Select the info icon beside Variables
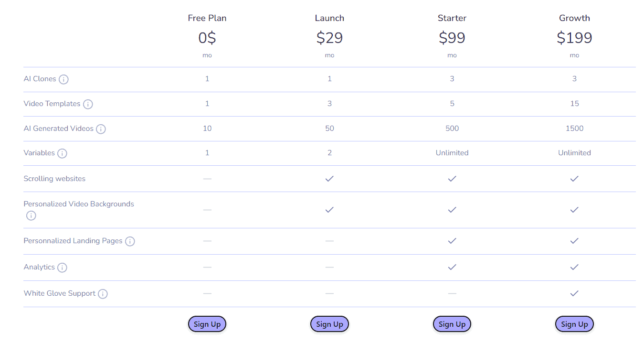The height and width of the screenshot is (354, 644). click(x=62, y=153)
